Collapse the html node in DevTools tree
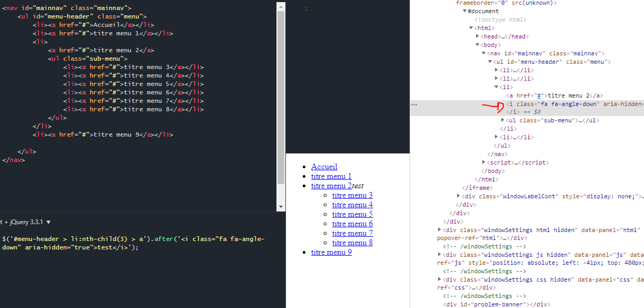 pos(471,28)
